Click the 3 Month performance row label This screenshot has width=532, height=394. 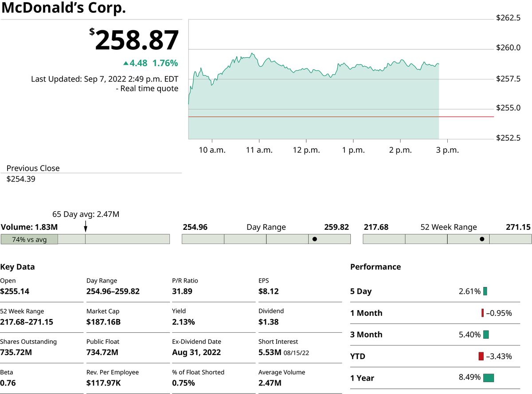[366, 335]
